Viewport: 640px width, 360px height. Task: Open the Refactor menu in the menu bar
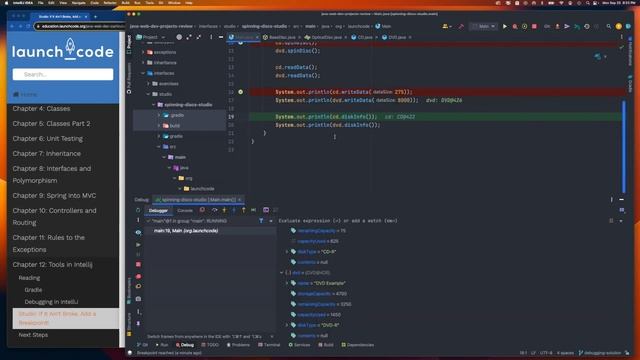point(110,3)
